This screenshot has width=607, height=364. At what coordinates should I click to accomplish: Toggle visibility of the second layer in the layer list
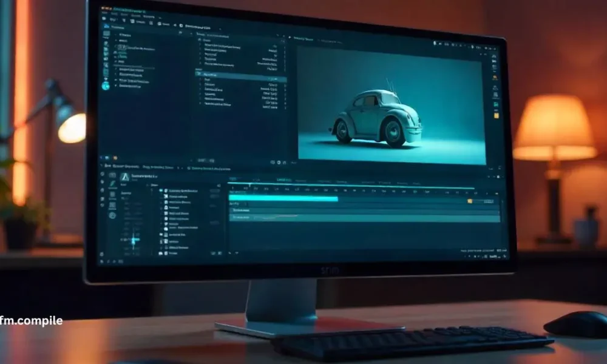(x=163, y=197)
